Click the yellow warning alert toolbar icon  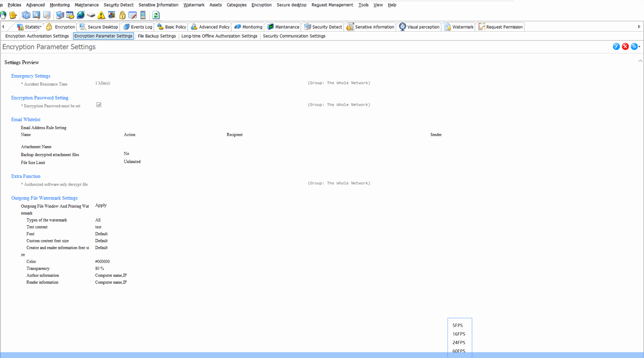click(101, 15)
